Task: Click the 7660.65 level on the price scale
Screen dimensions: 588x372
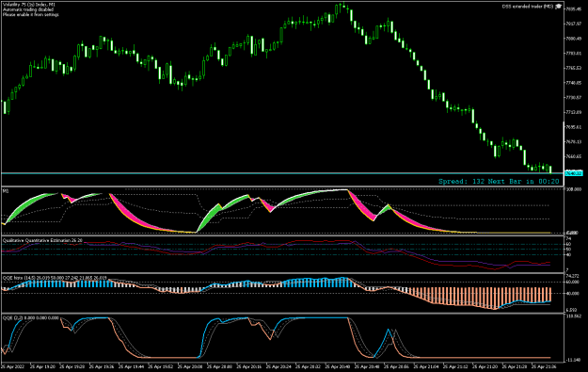Action: tap(573, 156)
